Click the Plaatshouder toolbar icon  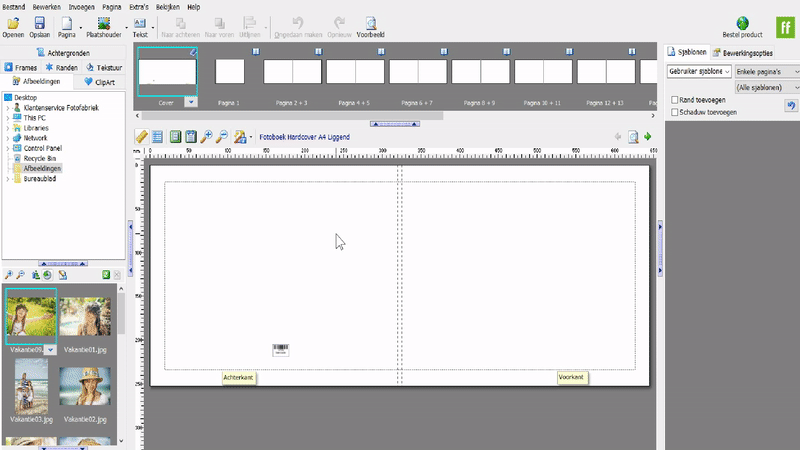click(x=103, y=23)
